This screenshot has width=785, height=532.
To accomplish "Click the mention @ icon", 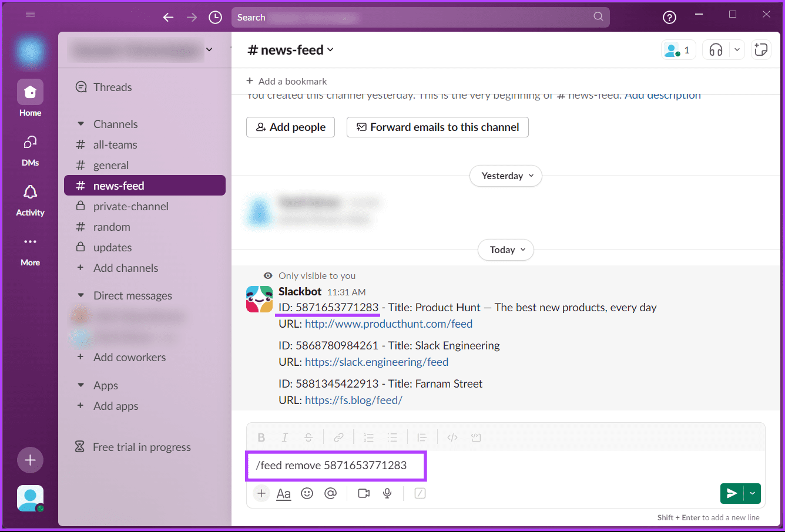I will tap(331, 493).
